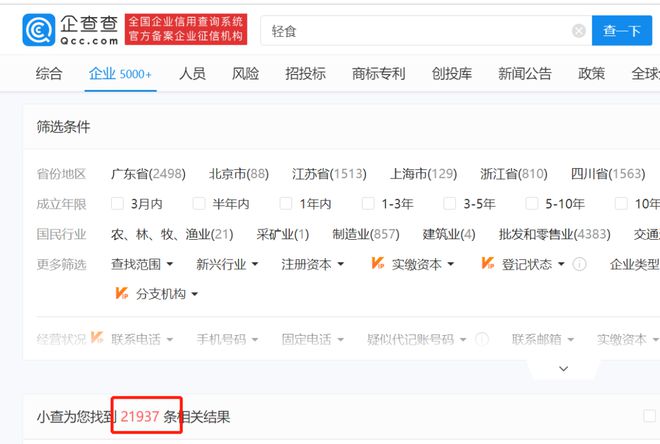Check the 半年内 establishment filter
Viewport: 660px width, 444px height.
(199, 204)
